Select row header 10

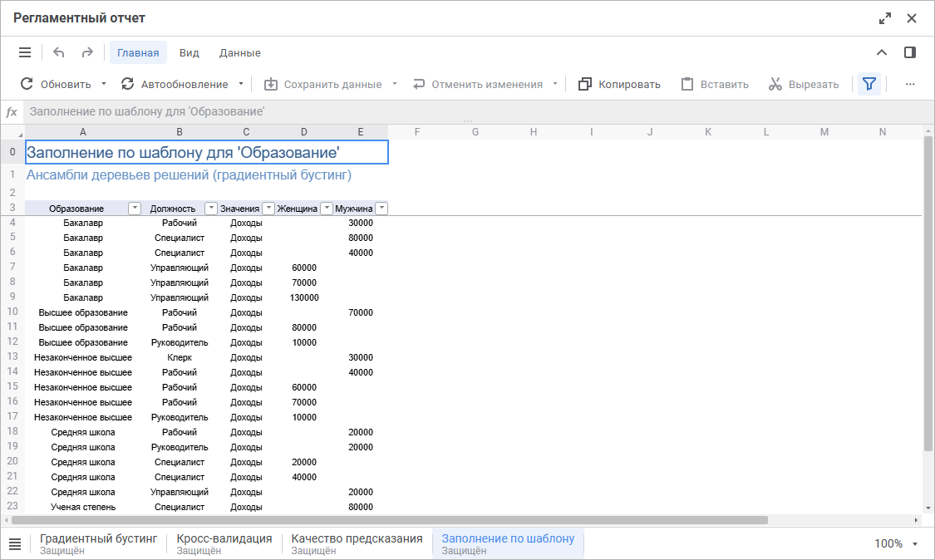(12, 312)
